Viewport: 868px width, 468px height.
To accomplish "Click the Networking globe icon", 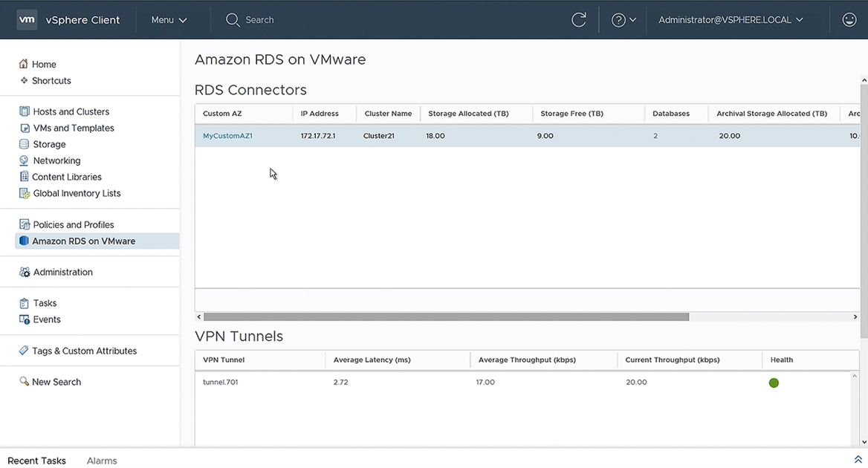I will coord(24,160).
